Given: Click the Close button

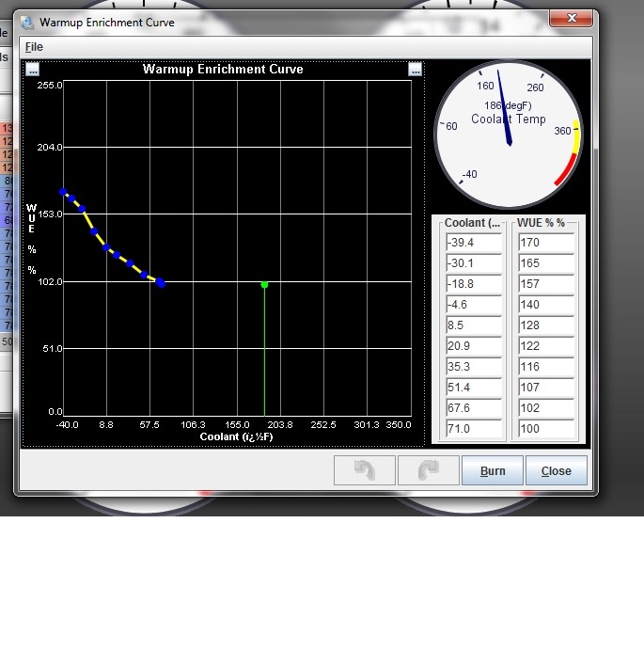Looking at the screenshot, I should pos(556,470).
